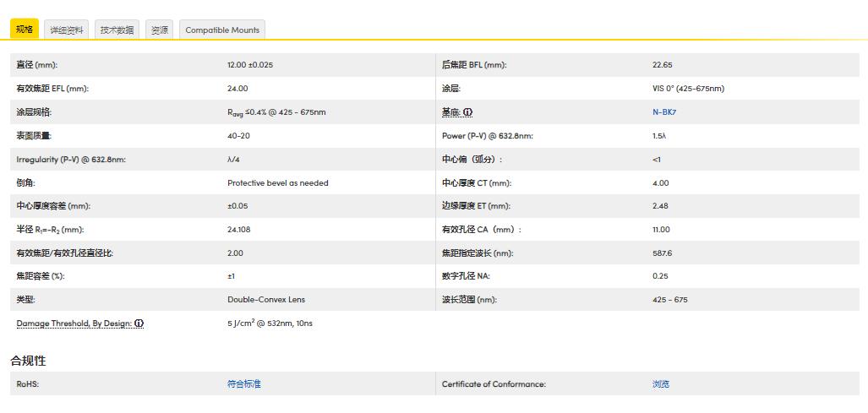
Task: Open the 资源 tab
Action: click(159, 30)
